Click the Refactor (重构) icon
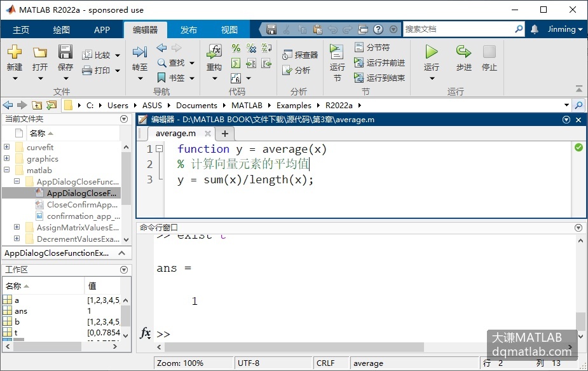 coord(214,52)
